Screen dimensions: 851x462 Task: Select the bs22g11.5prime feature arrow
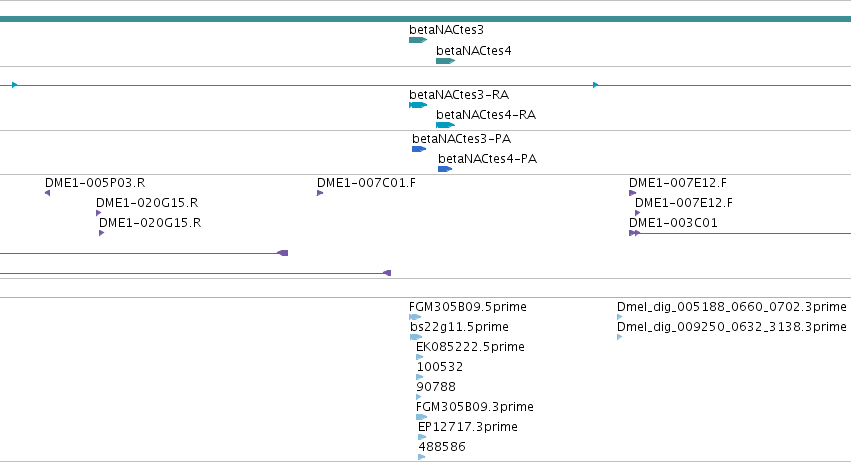pyautogui.click(x=416, y=337)
